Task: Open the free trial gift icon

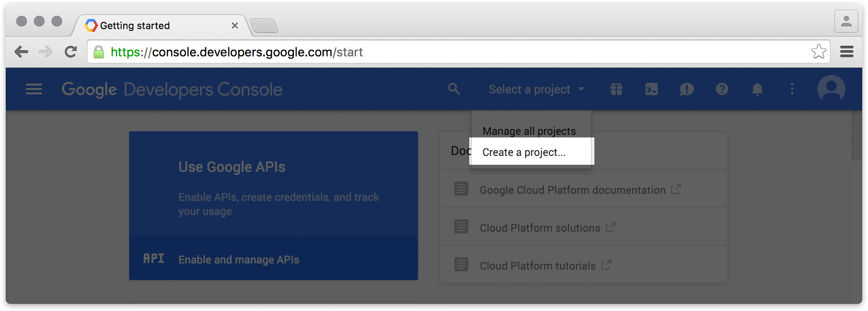Action: pos(616,89)
